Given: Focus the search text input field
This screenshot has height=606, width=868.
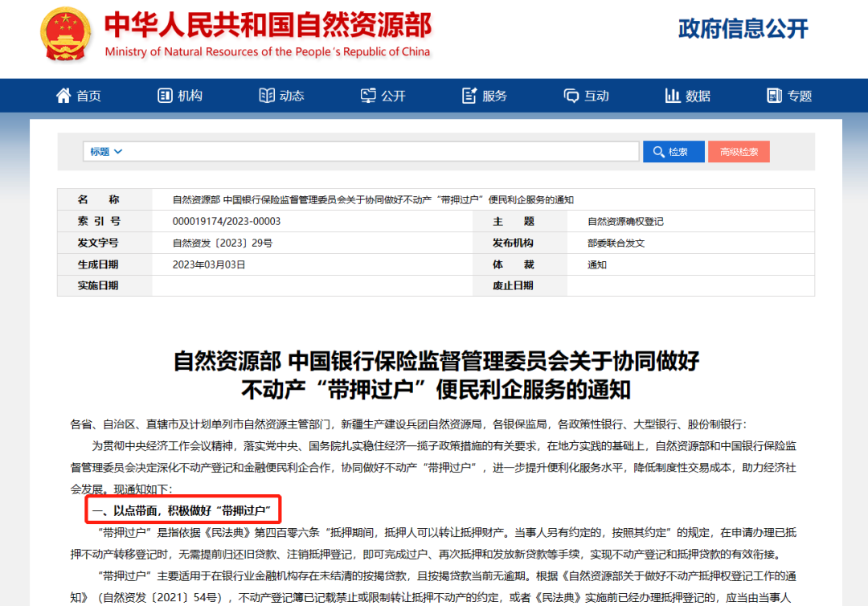Looking at the screenshot, I should (x=378, y=152).
